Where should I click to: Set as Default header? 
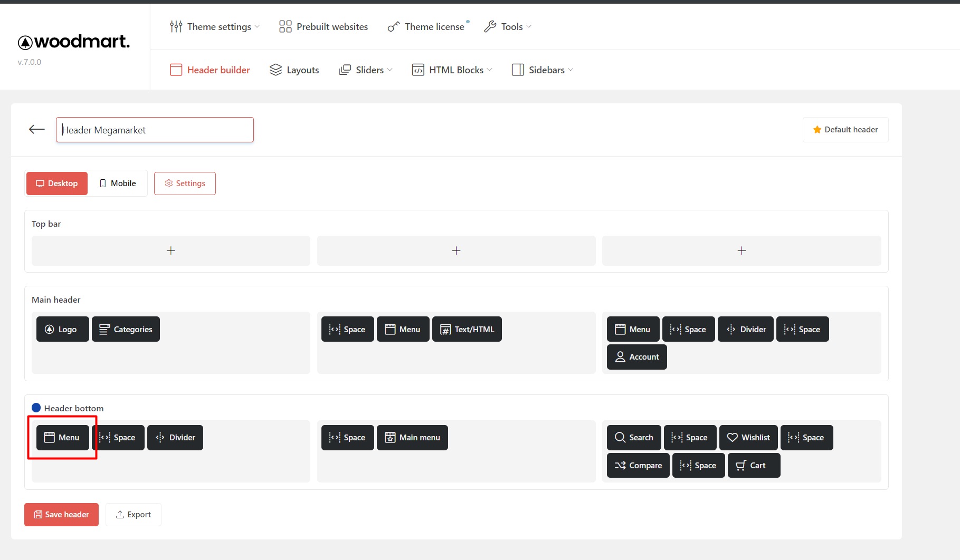click(x=845, y=130)
